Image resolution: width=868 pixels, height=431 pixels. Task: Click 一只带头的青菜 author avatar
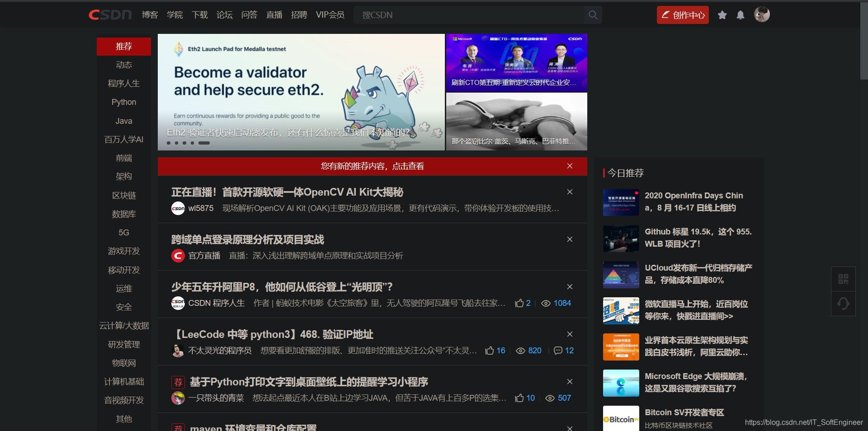click(178, 398)
